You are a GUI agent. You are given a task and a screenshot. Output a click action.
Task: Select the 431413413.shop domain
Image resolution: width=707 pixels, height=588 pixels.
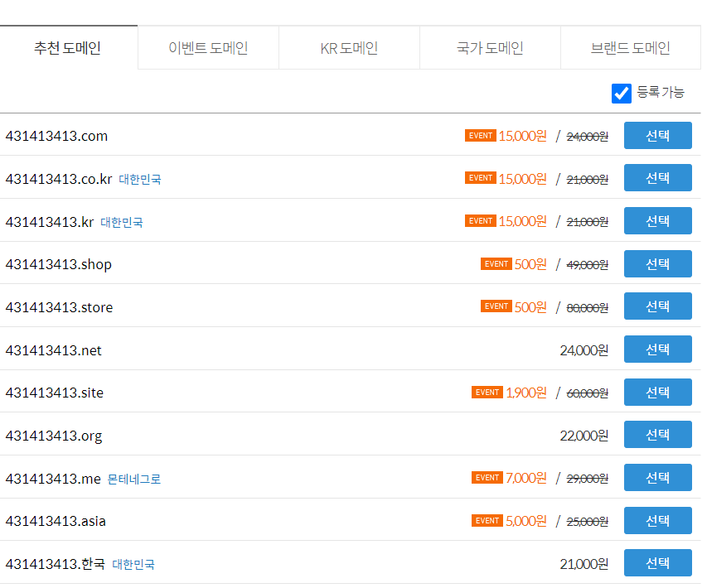[x=657, y=263]
